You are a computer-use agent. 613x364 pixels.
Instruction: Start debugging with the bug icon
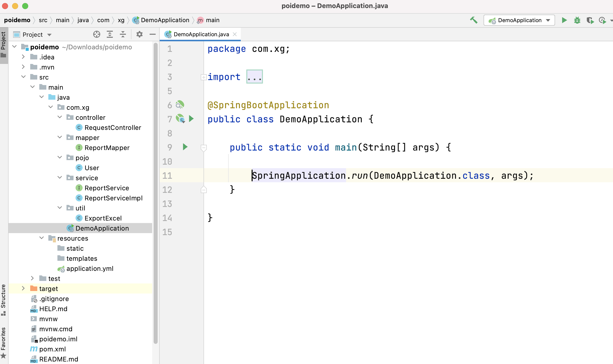click(577, 20)
